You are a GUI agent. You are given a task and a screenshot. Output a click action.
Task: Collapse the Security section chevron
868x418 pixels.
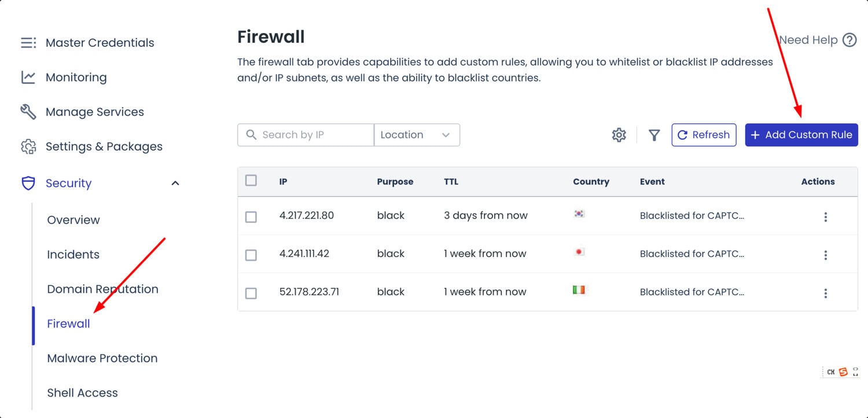coord(176,182)
